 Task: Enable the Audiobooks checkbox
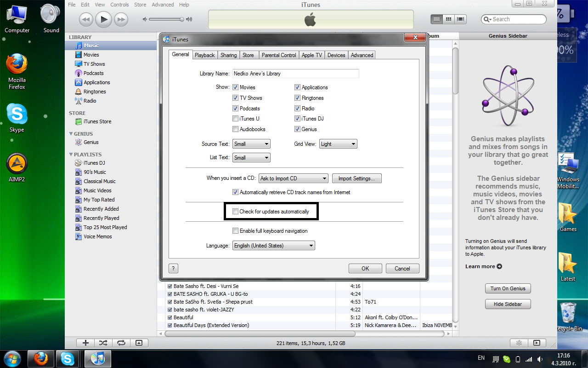click(236, 129)
